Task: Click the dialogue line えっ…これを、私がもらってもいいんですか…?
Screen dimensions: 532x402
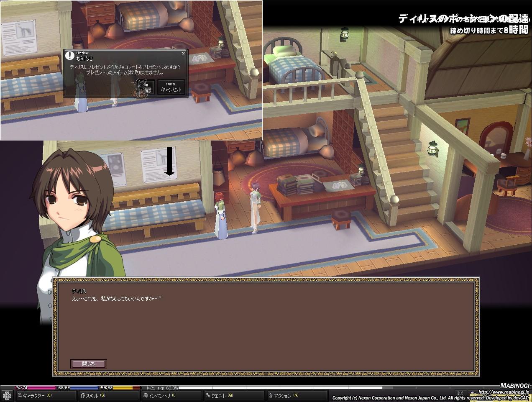Action: tap(117, 299)
